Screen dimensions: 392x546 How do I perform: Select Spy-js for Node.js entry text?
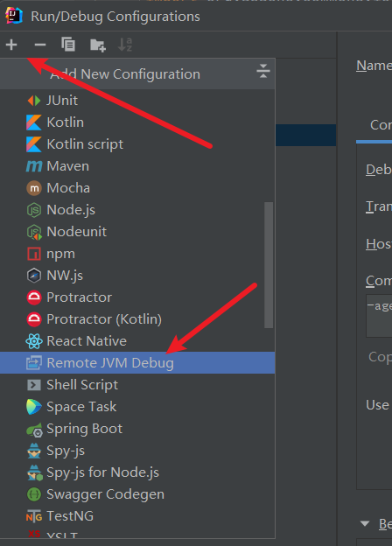(103, 472)
